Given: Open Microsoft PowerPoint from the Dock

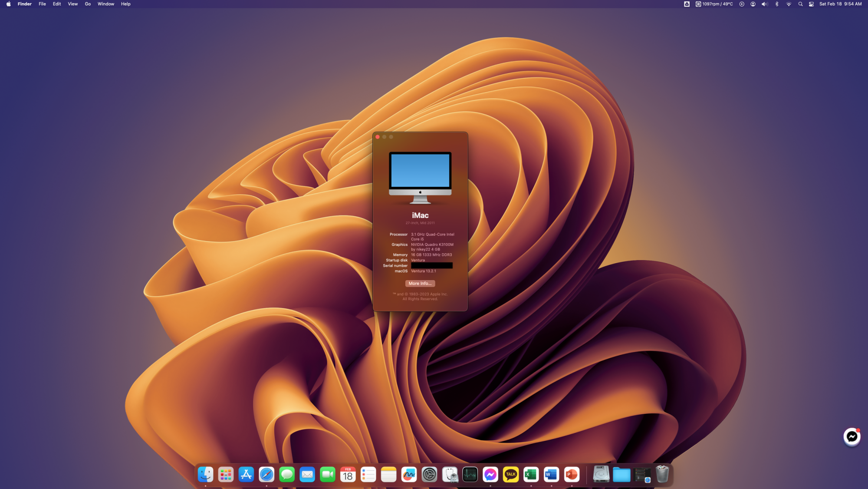Looking at the screenshot, I should pos(572,474).
